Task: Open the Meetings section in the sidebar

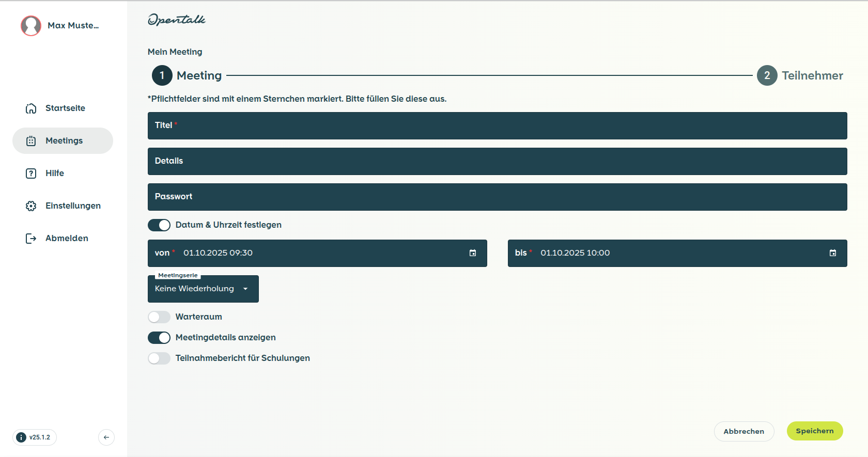Action: click(63, 141)
